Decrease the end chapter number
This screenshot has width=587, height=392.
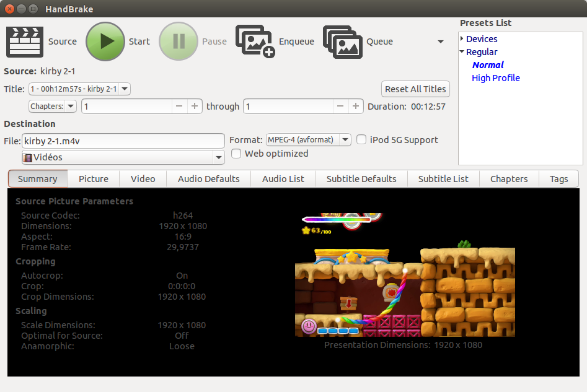click(x=340, y=107)
